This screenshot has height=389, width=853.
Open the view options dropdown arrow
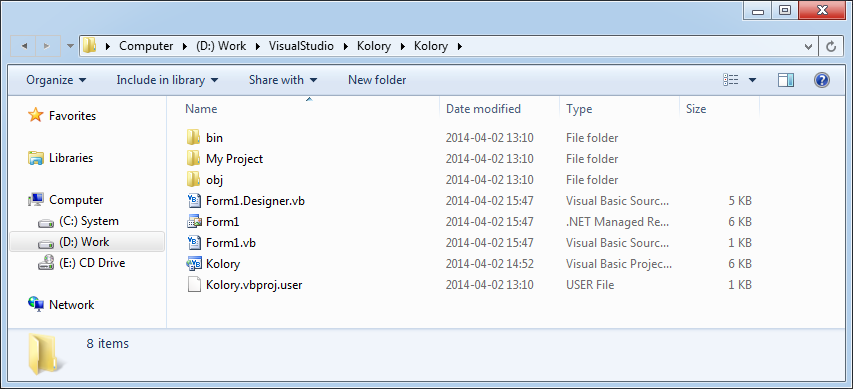click(752, 80)
